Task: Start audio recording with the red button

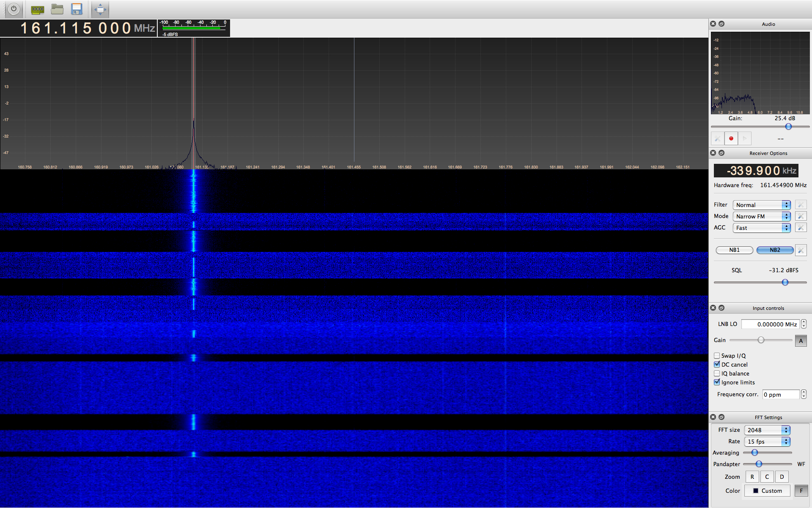Action: (x=731, y=138)
